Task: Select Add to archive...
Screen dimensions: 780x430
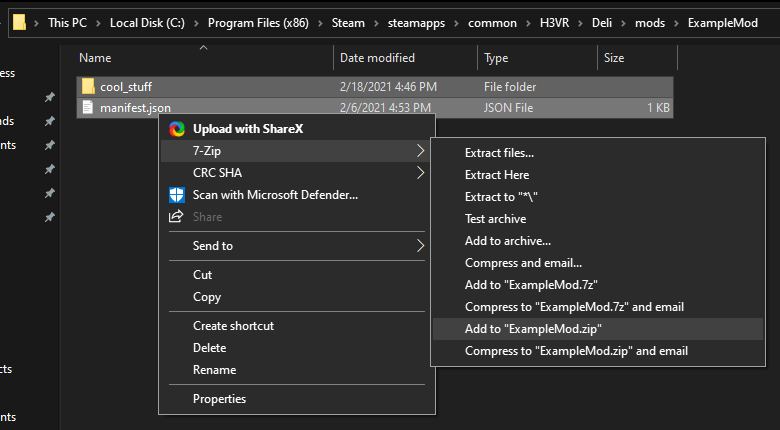Action: (x=598, y=241)
